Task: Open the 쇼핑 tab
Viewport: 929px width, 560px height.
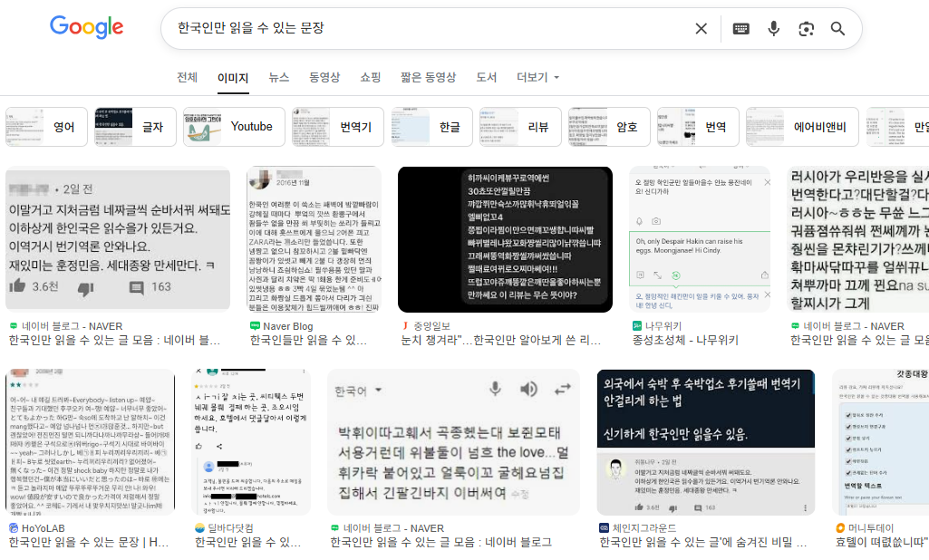Action: [x=371, y=78]
